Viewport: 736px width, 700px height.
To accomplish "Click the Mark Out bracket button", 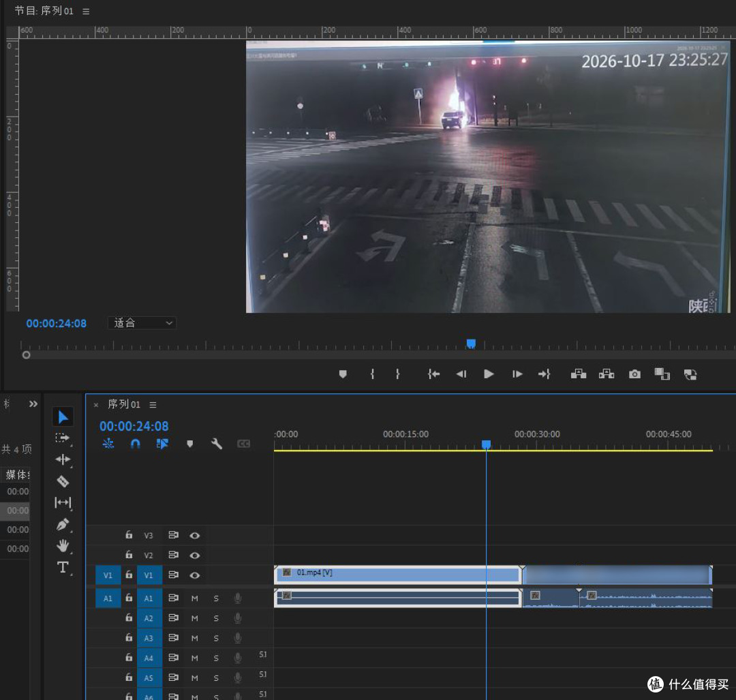I will pyautogui.click(x=397, y=374).
